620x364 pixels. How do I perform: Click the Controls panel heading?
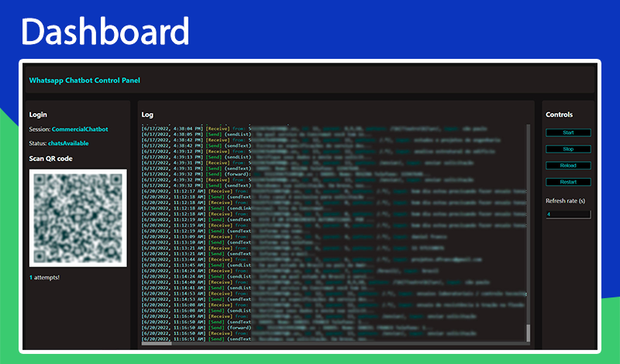click(x=559, y=115)
